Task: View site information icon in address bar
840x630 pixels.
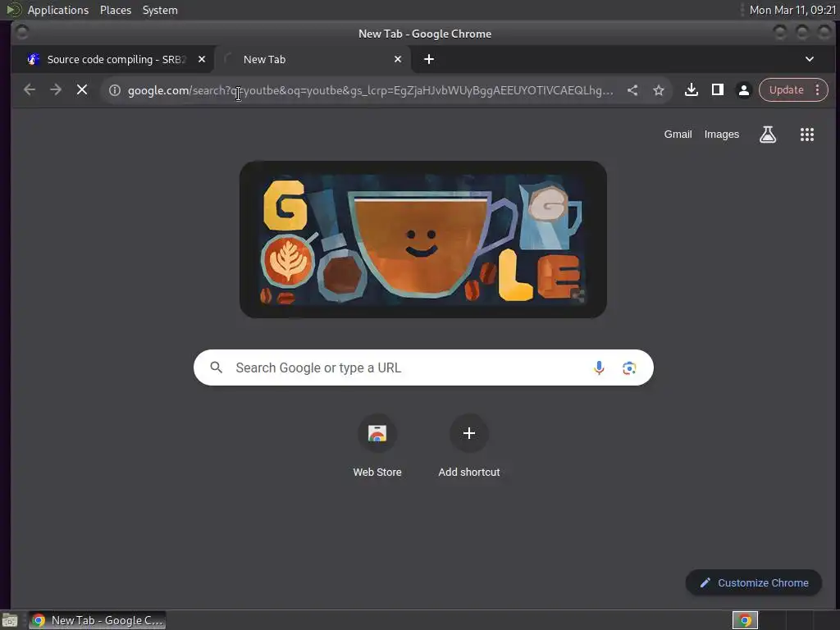Action: tap(115, 90)
